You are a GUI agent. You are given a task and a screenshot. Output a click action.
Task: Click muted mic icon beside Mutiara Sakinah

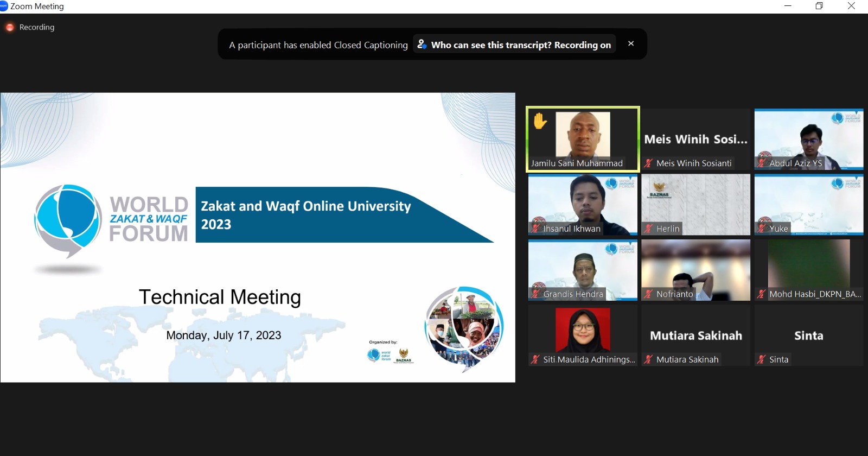tap(648, 359)
